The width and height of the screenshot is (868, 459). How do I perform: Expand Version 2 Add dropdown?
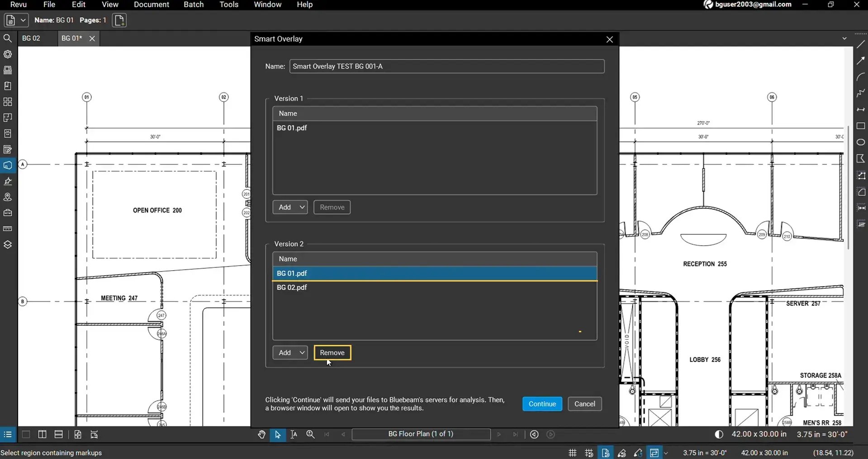[302, 353]
